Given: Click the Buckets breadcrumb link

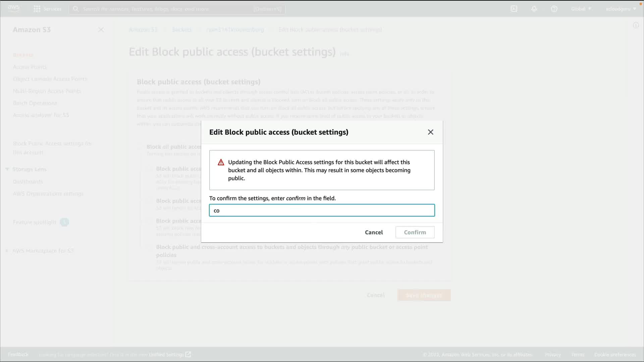Looking at the screenshot, I should pos(182,30).
